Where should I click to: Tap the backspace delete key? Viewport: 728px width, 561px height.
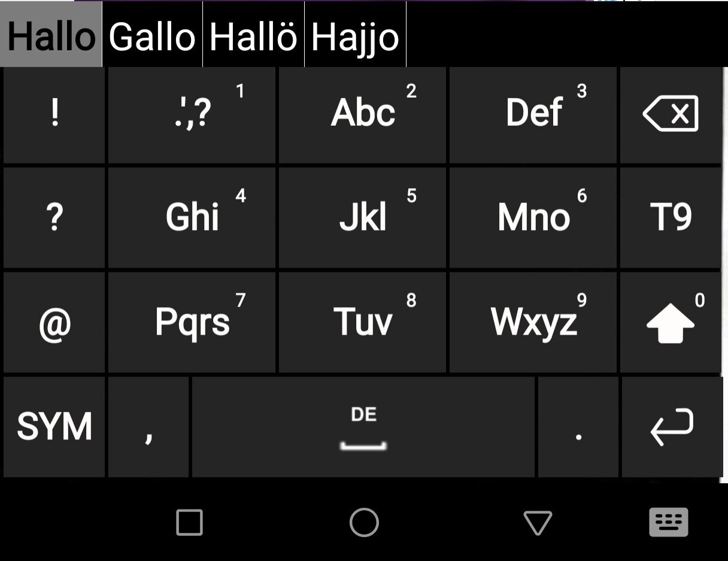coord(671,114)
